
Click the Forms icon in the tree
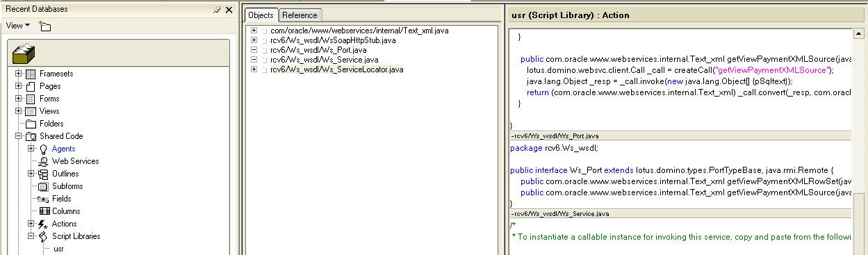tap(31, 99)
